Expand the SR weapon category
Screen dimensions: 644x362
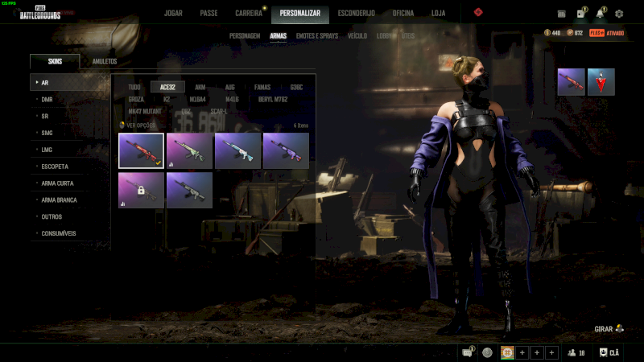coord(70,116)
